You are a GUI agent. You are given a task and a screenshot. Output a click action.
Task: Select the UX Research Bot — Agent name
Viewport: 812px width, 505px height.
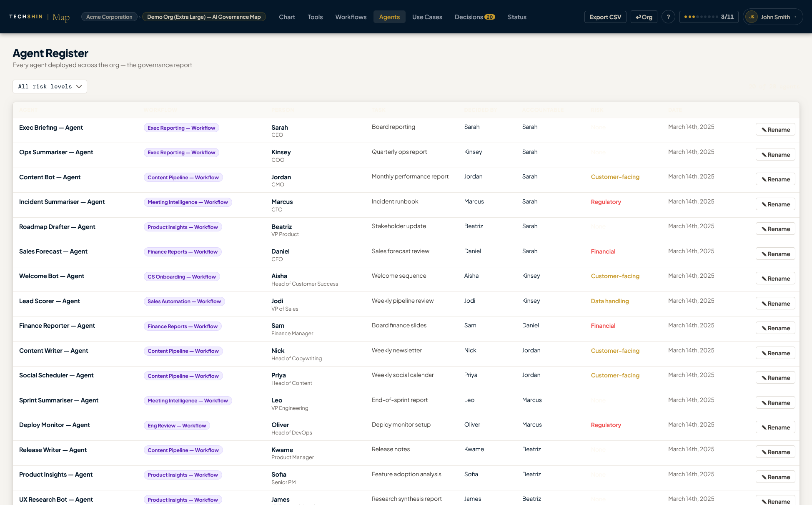(x=56, y=500)
